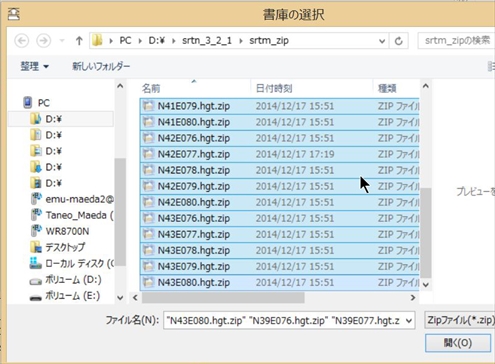Click the icon beside WR8700N
The height and width of the screenshot is (364, 495).
click(36, 231)
